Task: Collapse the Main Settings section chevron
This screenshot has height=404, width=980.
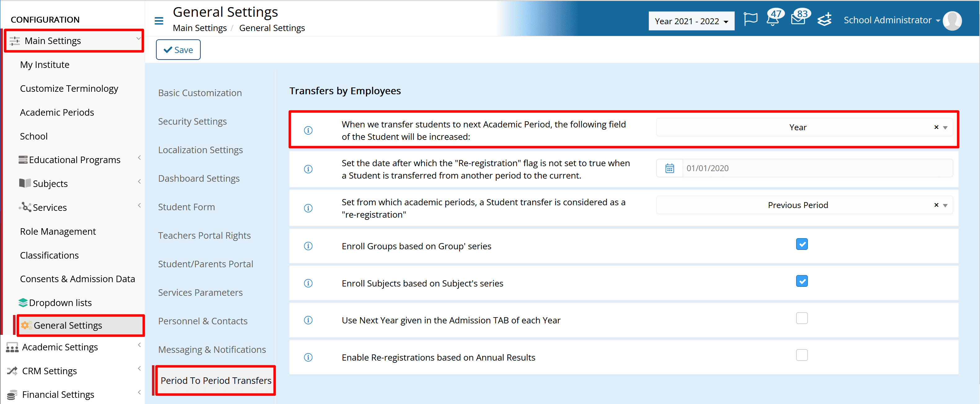Action: [139, 38]
